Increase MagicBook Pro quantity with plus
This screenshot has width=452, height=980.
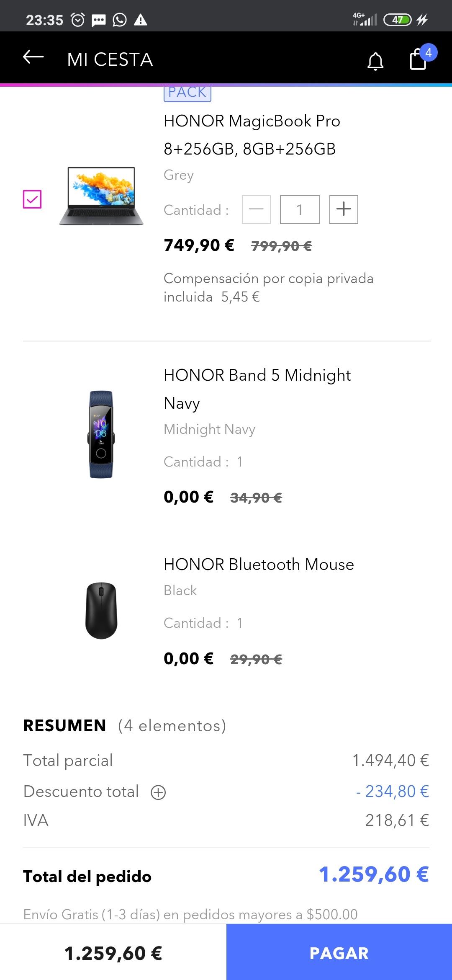click(x=344, y=209)
